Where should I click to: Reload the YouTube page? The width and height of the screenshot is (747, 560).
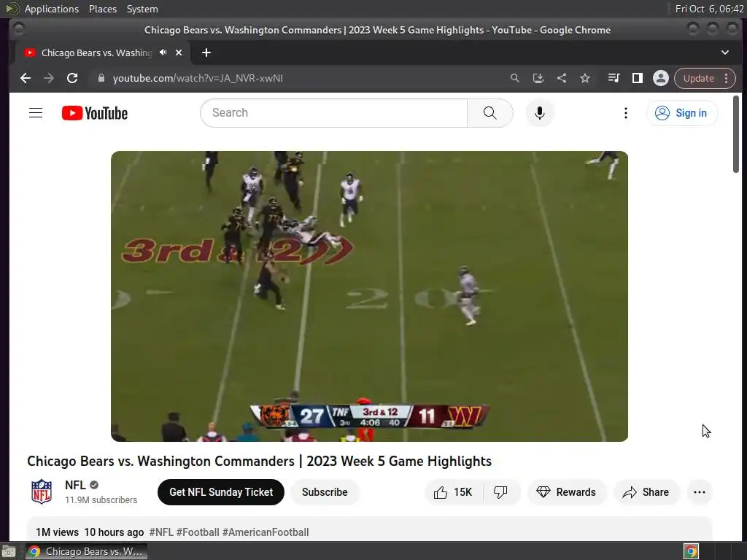72,78
